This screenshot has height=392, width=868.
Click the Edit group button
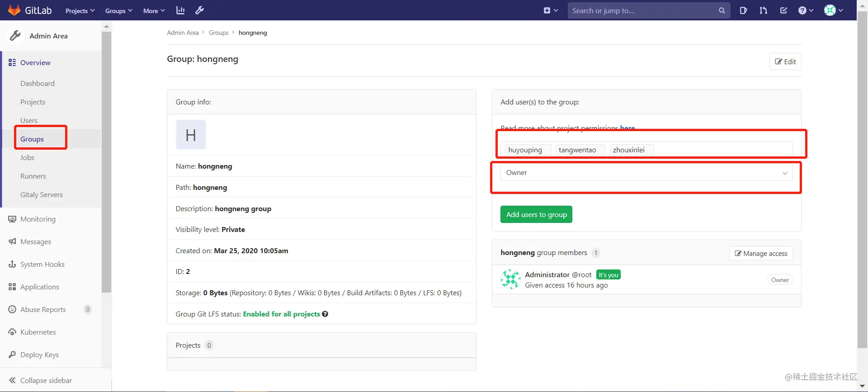(785, 61)
